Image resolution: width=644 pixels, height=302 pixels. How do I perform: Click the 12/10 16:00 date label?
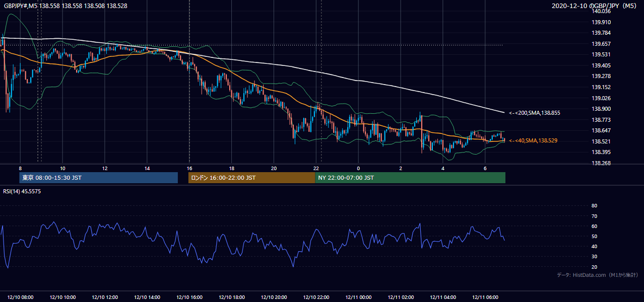coord(189,297)
